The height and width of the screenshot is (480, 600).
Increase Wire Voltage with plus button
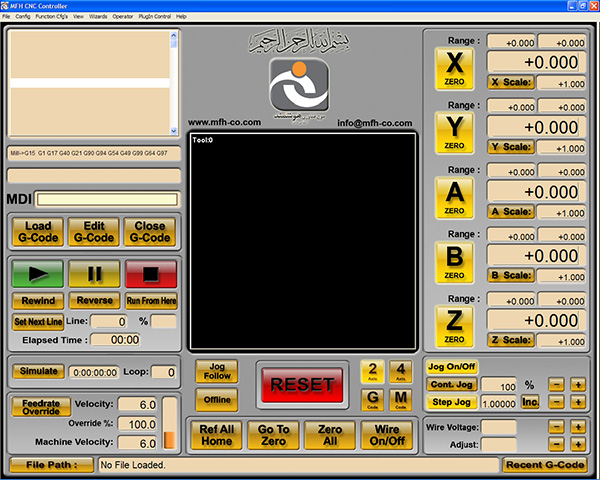click(x=579, y=427)
